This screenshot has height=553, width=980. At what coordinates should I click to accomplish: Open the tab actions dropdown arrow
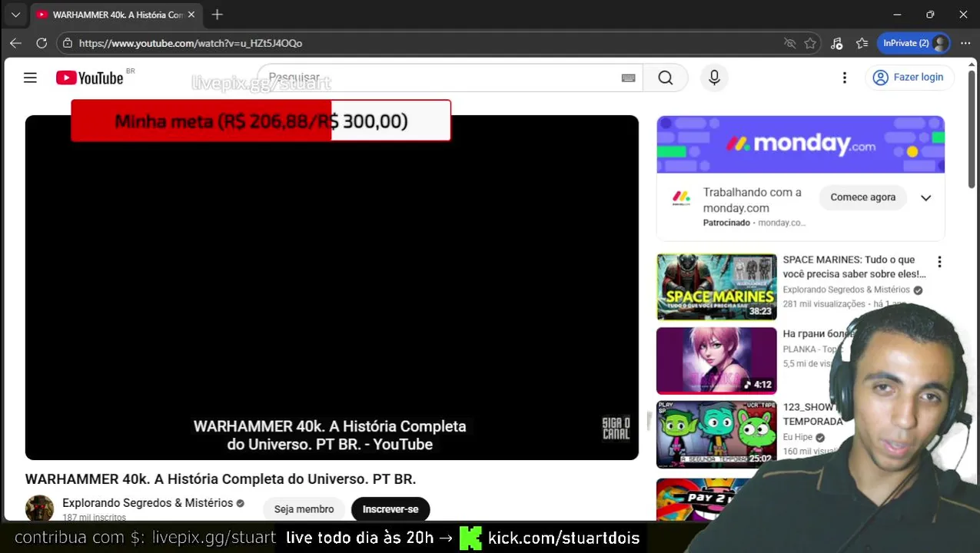15,15
